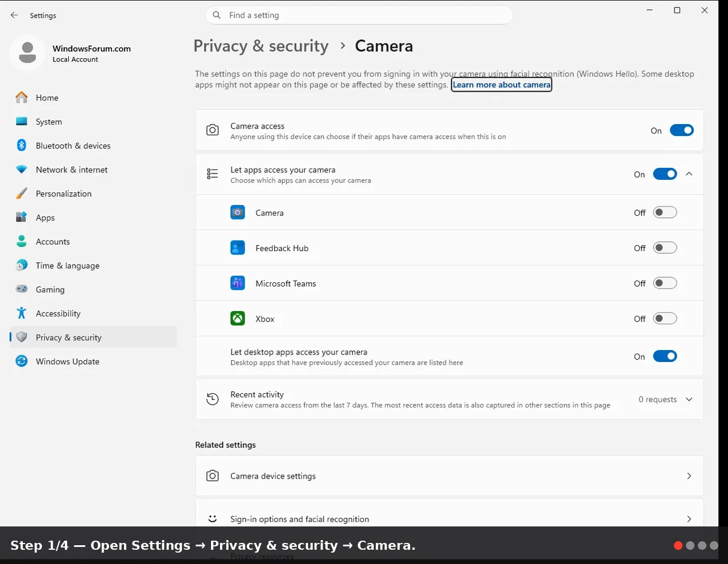
Task: Click the Related settings heading
Action: (x=225, y=444)
